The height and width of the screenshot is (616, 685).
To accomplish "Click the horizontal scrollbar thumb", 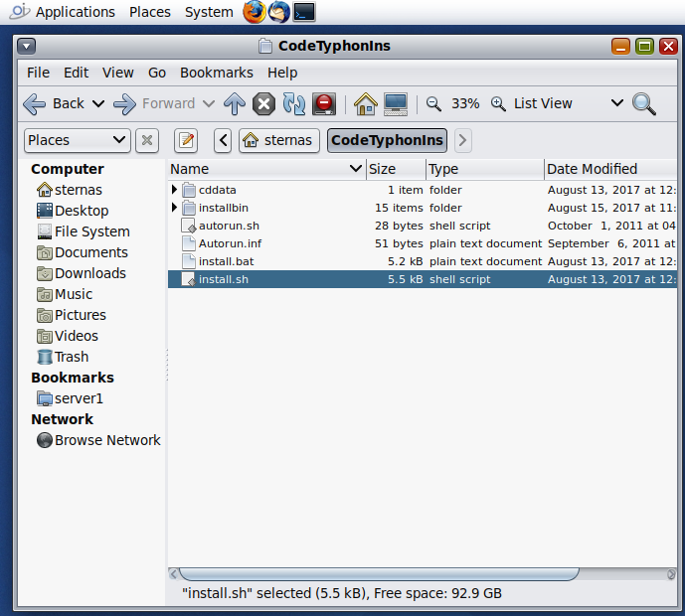I will (x=379, y=574).
